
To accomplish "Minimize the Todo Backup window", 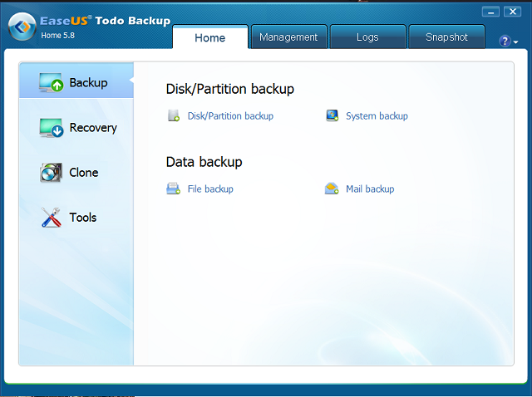I will pos(490,12).
